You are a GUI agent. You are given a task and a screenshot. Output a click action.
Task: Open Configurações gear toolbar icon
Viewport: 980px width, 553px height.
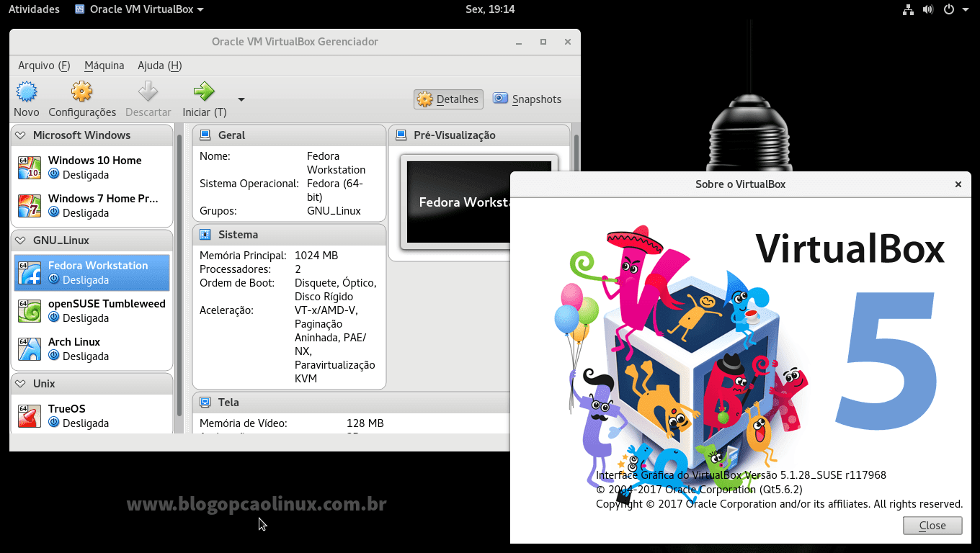coord(82,92)
